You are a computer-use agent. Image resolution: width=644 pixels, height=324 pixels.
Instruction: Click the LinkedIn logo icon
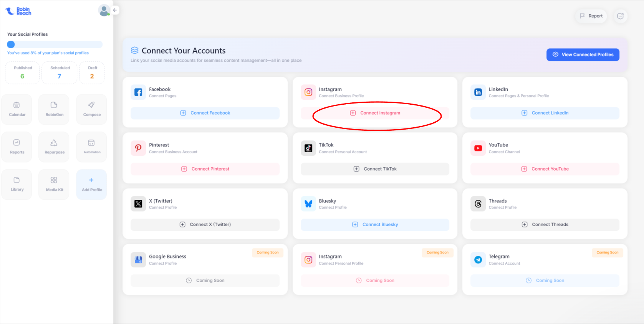click(x=478, y=92)
